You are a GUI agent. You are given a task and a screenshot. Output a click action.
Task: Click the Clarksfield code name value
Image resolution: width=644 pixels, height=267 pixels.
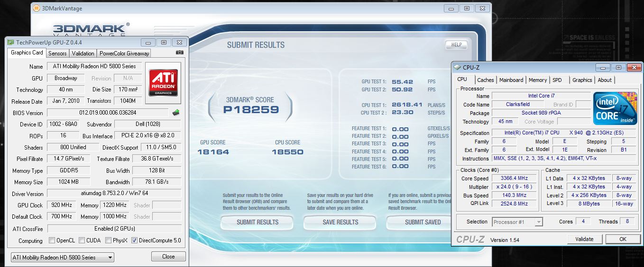tap(518, 105)
